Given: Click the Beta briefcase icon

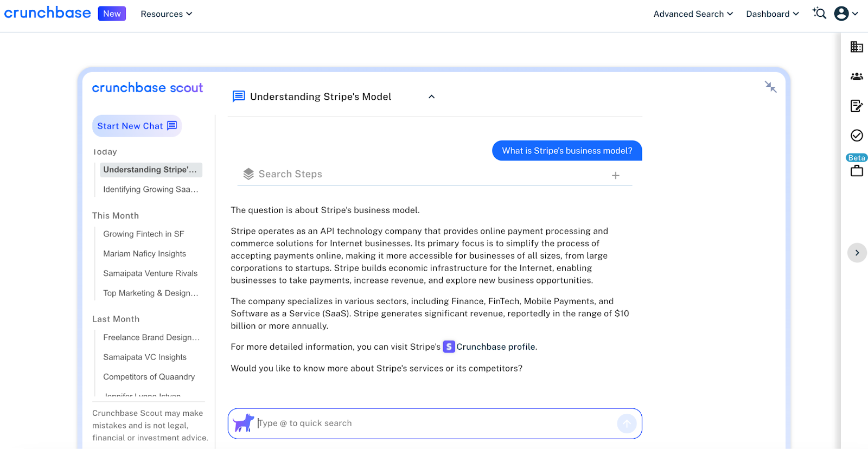Looking at the screenshot, I should [x=857, y=171].
